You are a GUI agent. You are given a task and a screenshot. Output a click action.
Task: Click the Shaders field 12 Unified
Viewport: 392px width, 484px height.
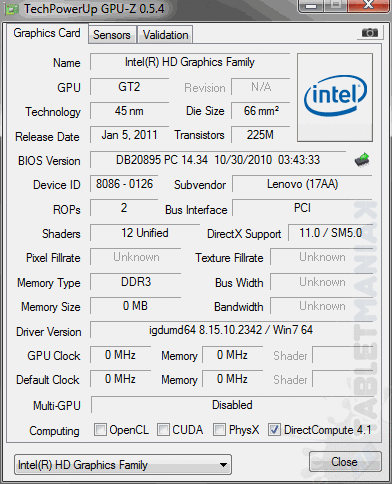tap(145, 233)
